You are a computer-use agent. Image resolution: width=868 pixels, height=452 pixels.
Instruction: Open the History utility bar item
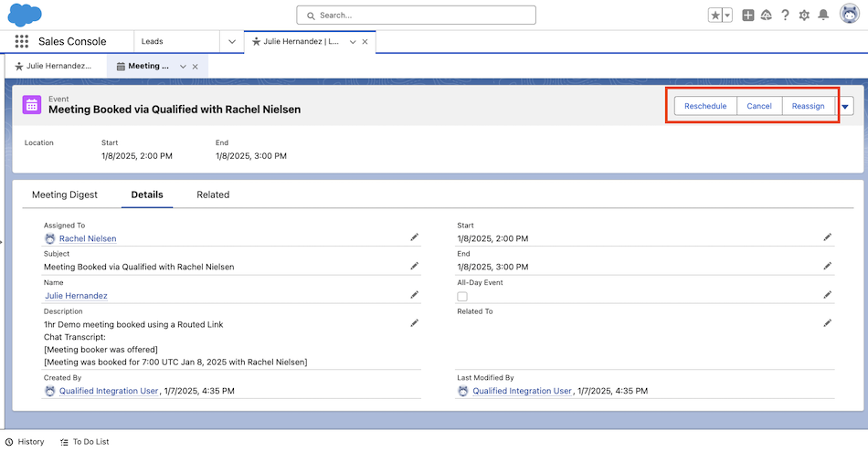coord(25,441)
